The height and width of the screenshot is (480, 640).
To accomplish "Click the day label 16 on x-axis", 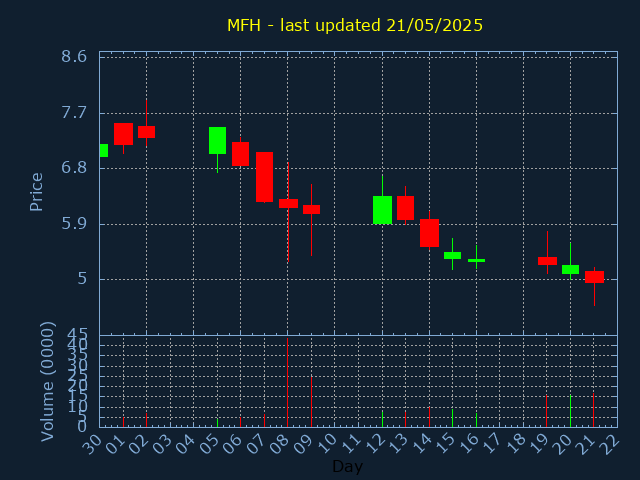I will click(x=469, y=444).
